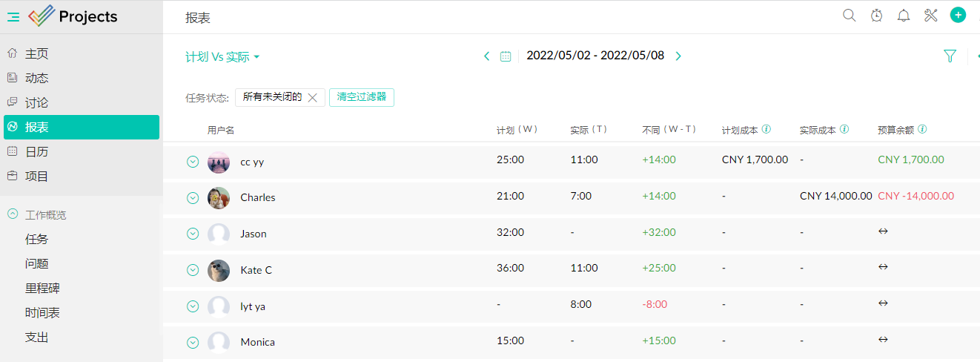This screenshot has width=980, height=362.
Task: Expand the Jason row
Action: pos(193,234)
